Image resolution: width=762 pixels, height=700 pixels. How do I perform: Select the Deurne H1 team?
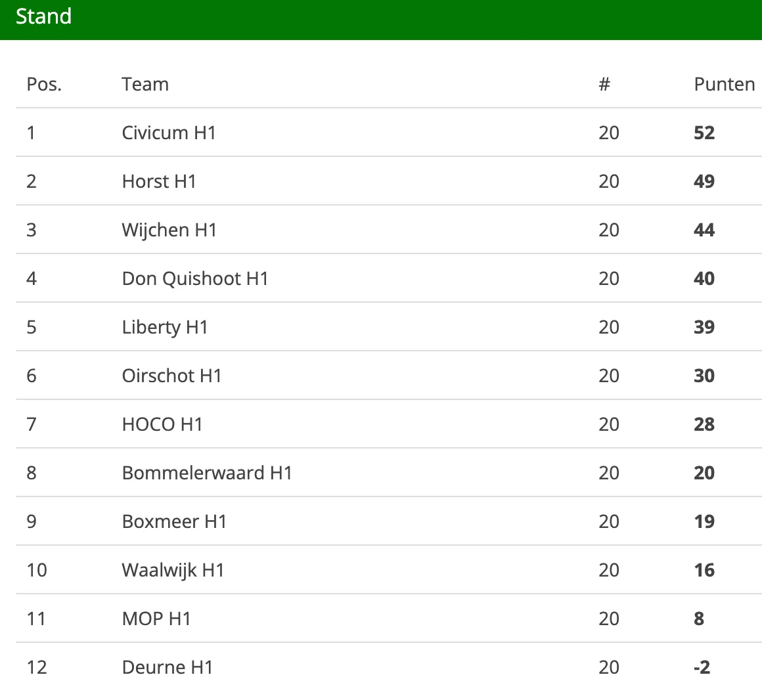pos(168,667)
